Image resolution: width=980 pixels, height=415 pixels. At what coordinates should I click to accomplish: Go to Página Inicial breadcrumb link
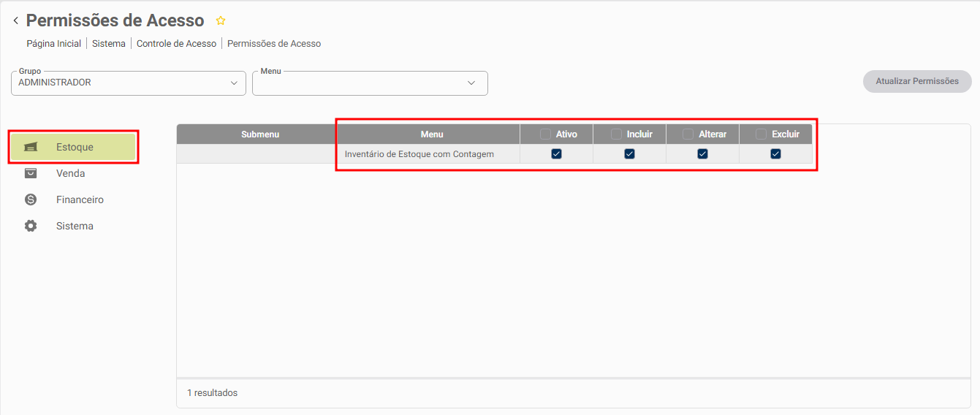tap(54, 44)
